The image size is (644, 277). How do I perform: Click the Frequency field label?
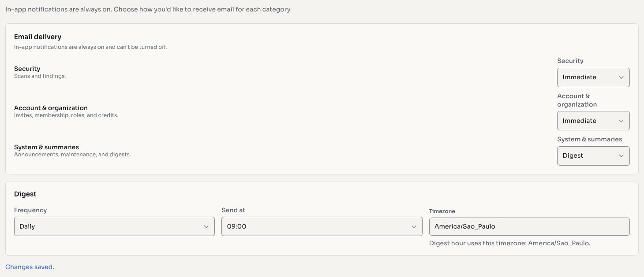pyautogui.click(x=30, y=210)
